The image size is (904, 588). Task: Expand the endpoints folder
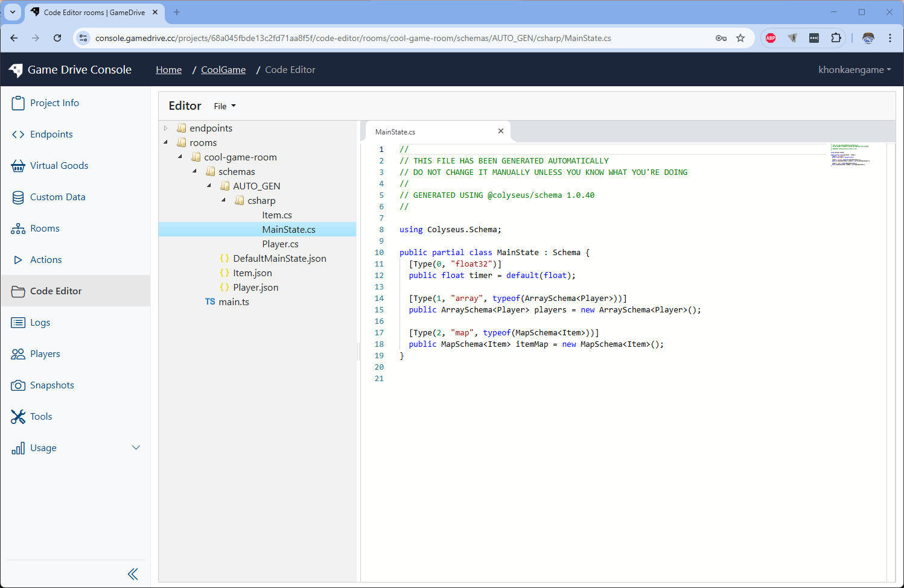166,128
